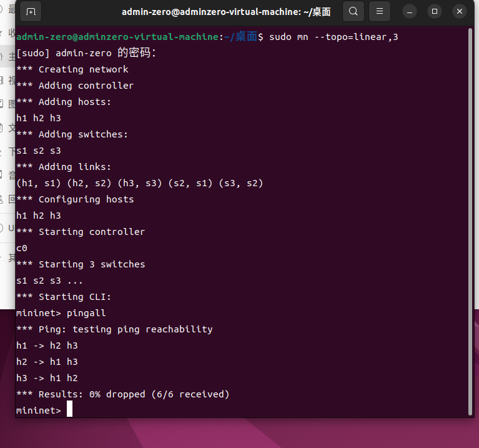Click the 'Ping: testing ping reachability' line

click(114, 329)
